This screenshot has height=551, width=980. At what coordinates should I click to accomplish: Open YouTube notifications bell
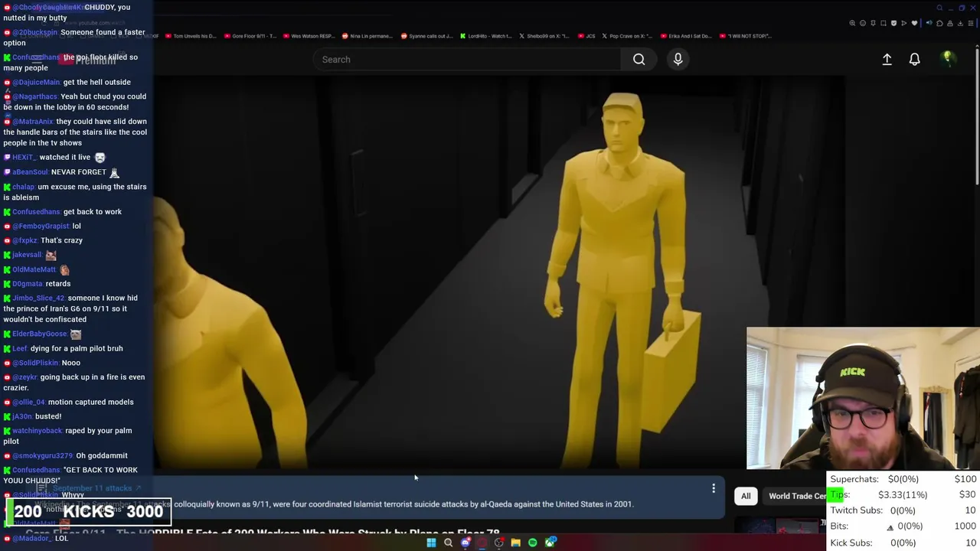pyautogui.click(x=914, y=59)
